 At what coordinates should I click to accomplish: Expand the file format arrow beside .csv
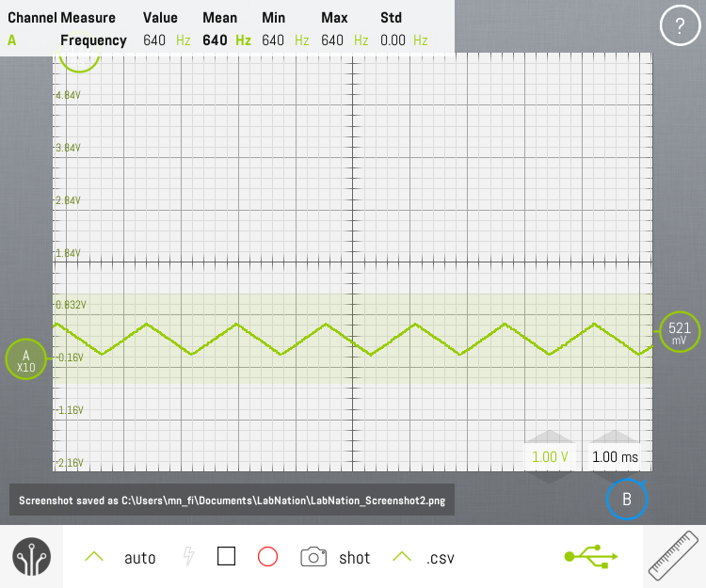pyautogui.click(x=402, y=557)
